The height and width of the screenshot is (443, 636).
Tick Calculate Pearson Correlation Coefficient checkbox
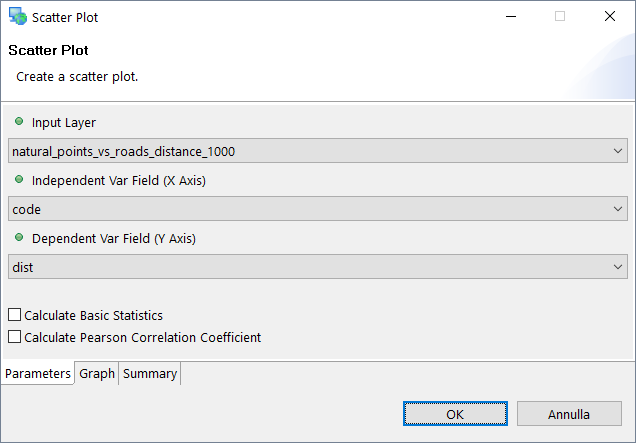point(15,337)
